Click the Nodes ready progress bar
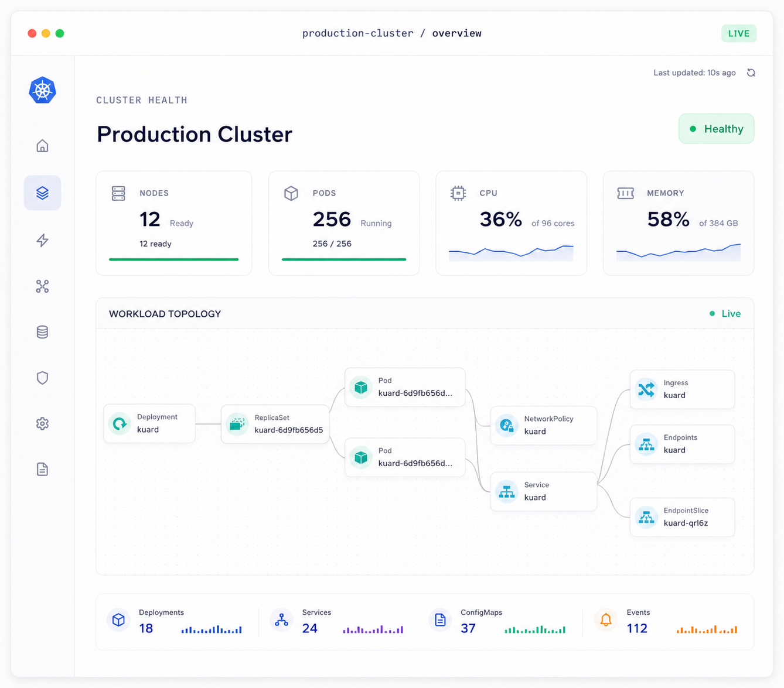784x688 pixels. (x=173, y=259)
